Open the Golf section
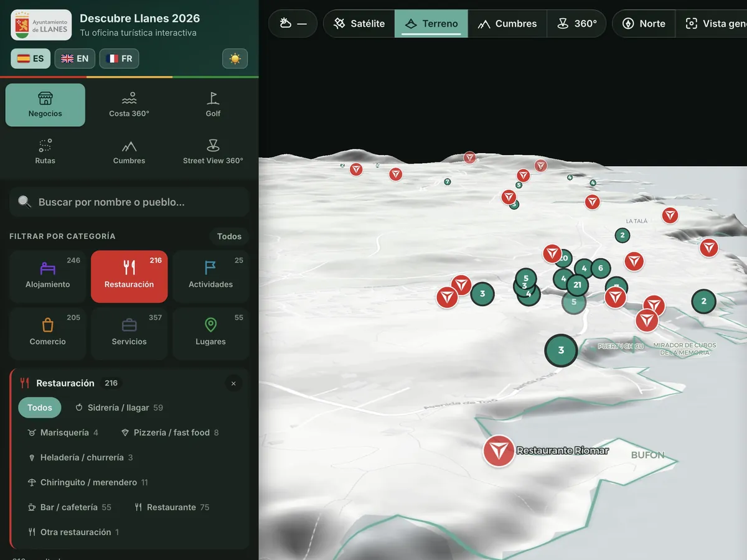 213,105
